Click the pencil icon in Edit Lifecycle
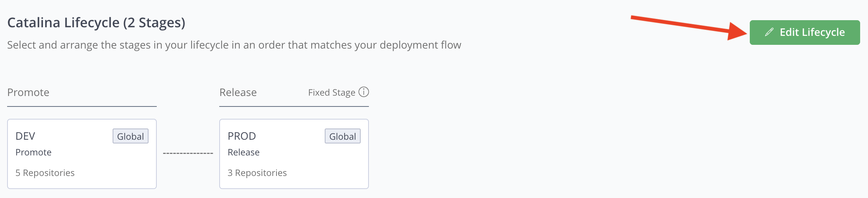 coord(769,33)
